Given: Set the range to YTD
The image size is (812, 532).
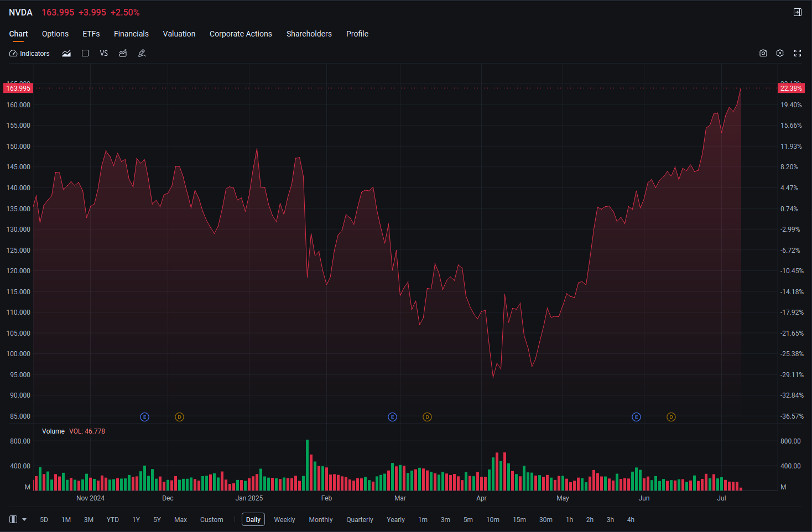Looking at the screenshot, I should 113,520.
